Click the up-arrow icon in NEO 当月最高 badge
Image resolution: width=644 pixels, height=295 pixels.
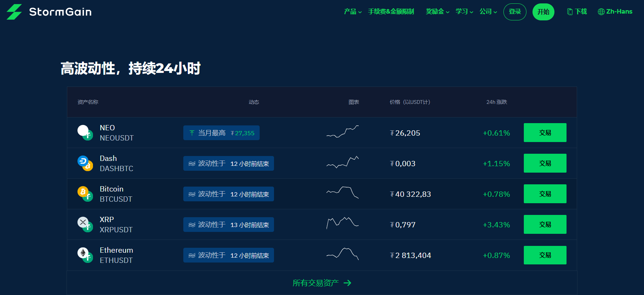[x=192, y=133]
